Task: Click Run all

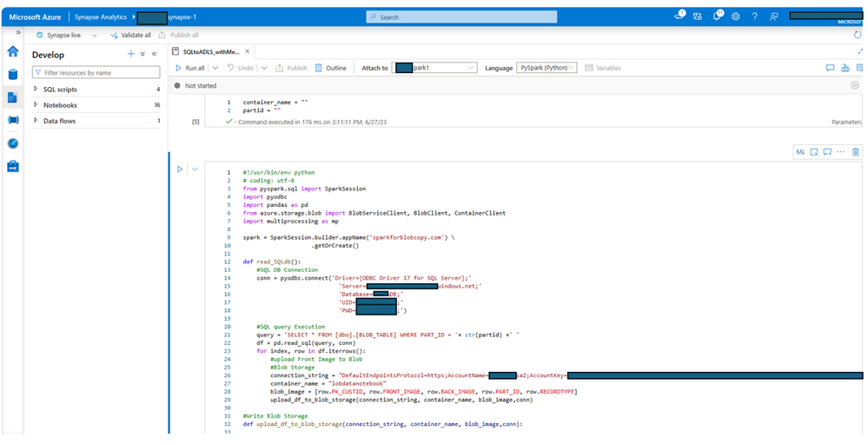Action: click(x=190, y=68)
